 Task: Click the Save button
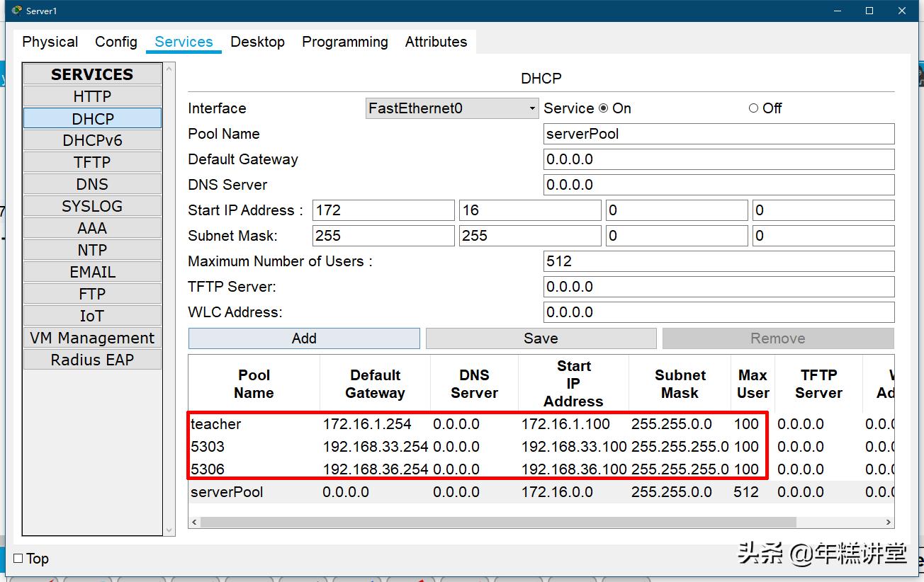(x=541, y=338)
